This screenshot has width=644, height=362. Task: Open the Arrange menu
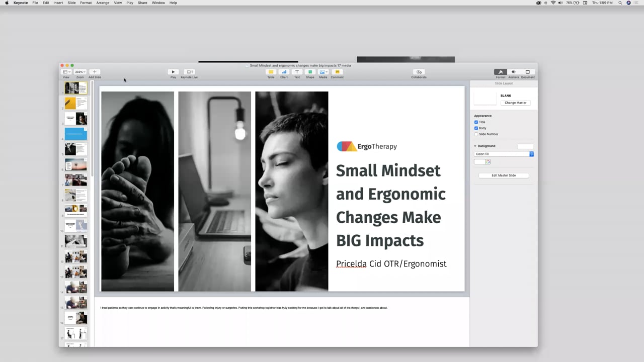click(103, 3)
